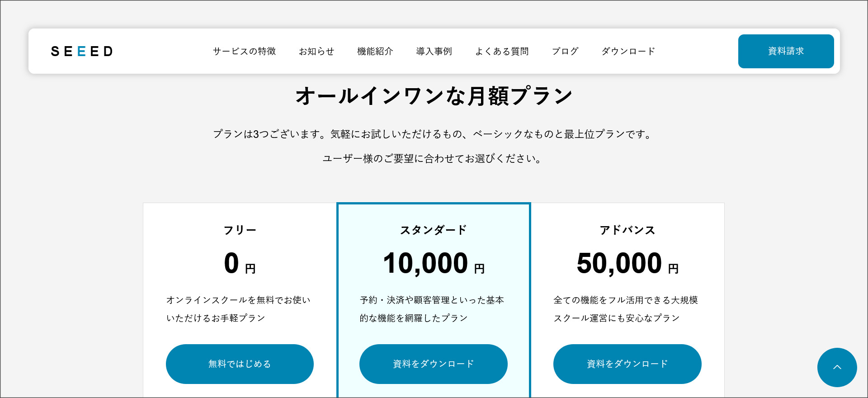
Task: Open the ブログ navigation link
Action: coord(565,51)
